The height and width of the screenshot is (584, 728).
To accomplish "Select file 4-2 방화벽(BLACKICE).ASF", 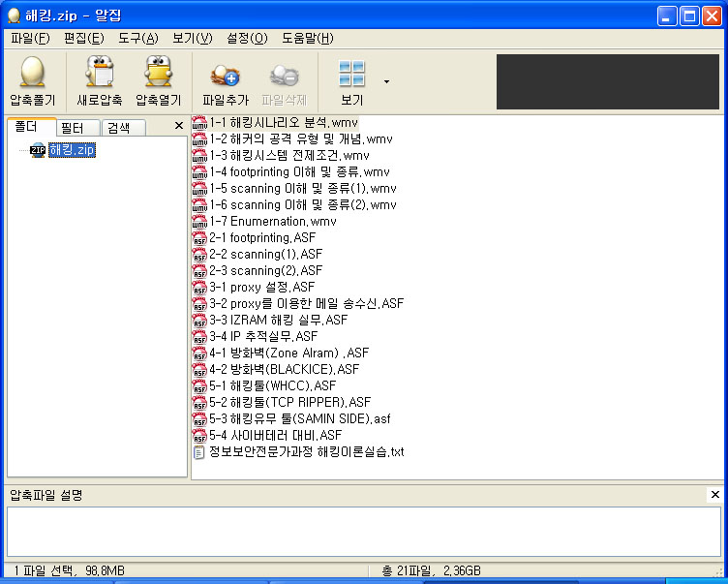I will [x=285, y=369].
